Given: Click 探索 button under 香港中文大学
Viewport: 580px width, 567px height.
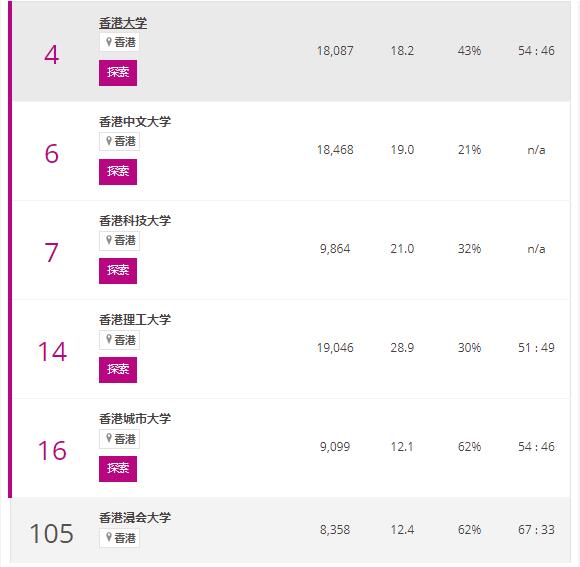Looking at the screenshot, I should click(118, 172).
